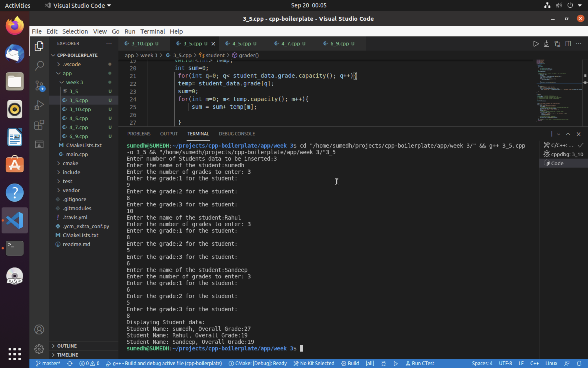
Task: Launch CMake debug bug icon in status bar
Action: pyautogui.click(x=383, y=363)
